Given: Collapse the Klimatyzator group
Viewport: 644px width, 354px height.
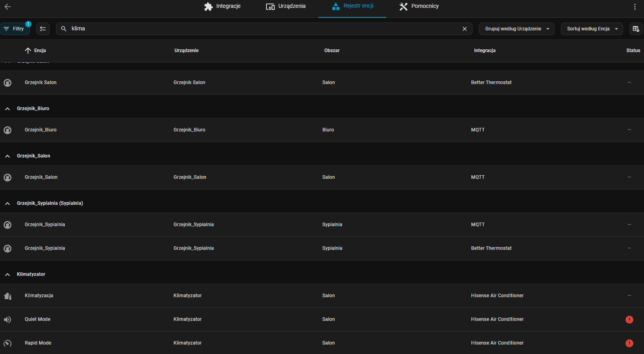Looking at the screenshot, I should pyautogui.click(x=7, y=274).
